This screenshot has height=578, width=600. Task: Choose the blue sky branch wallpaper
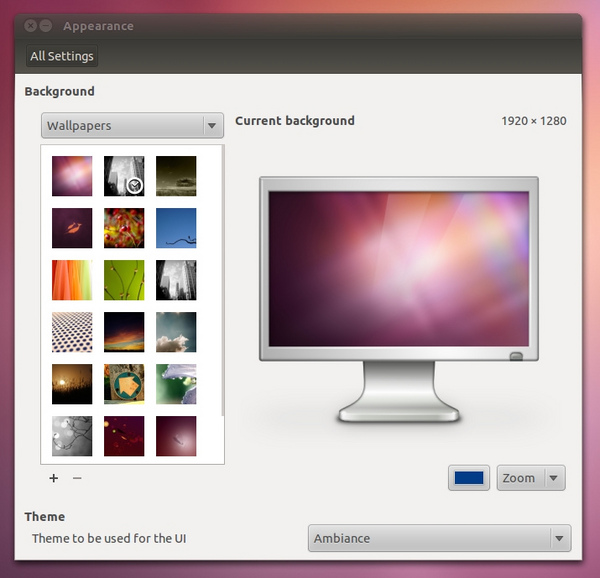point(176,228)
